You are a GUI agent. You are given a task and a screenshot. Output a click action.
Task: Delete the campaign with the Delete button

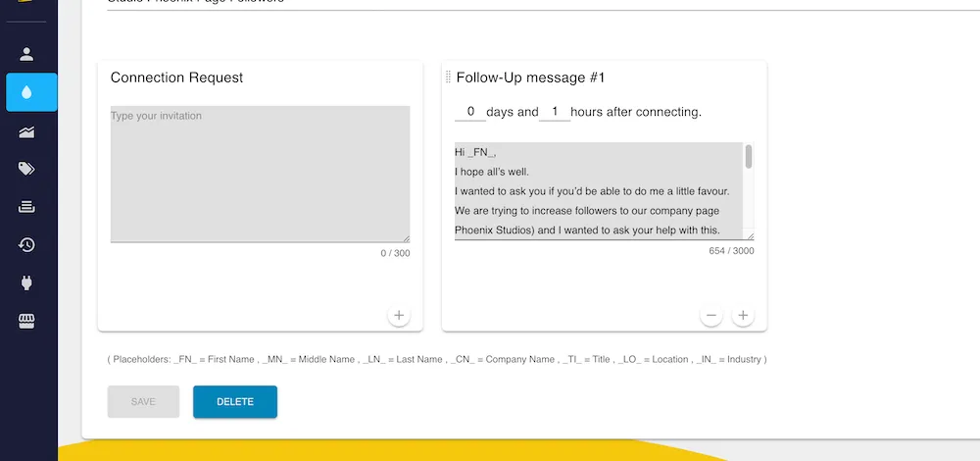[235, 401]
